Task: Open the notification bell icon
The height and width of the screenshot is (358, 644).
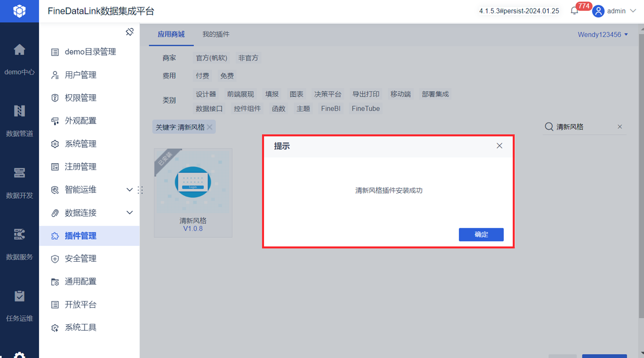Action: [575, 11]
